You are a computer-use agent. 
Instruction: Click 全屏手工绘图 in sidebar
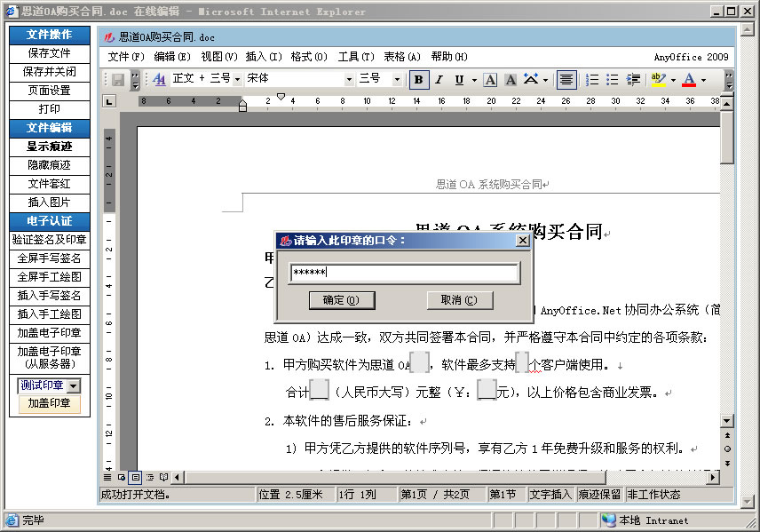50,277
